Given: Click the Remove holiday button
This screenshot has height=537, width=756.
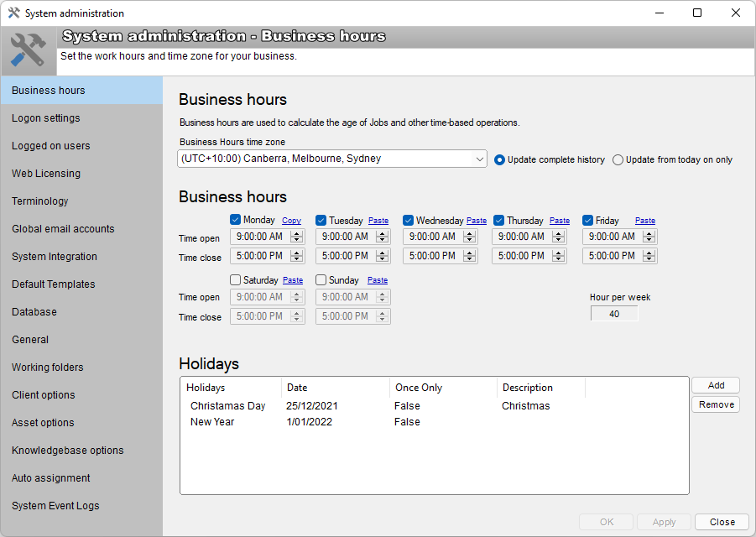Looking at the screenshot, I should point(716,404).
